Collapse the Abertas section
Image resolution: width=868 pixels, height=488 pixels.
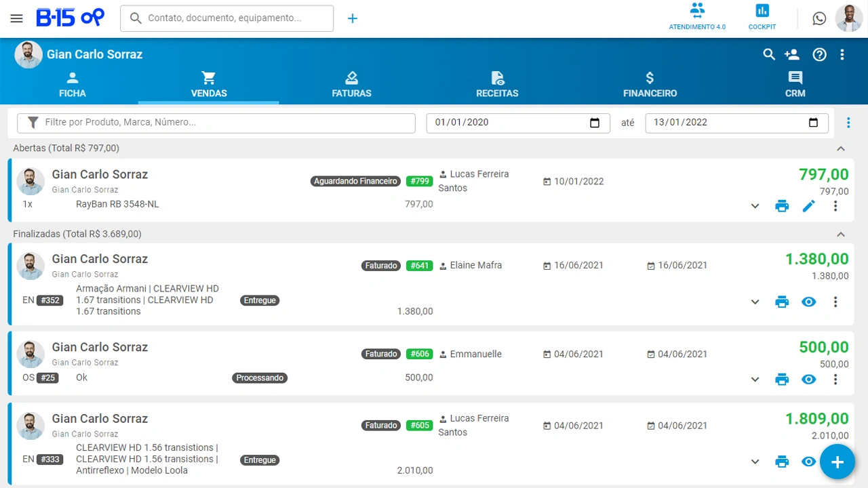(841, 148)
